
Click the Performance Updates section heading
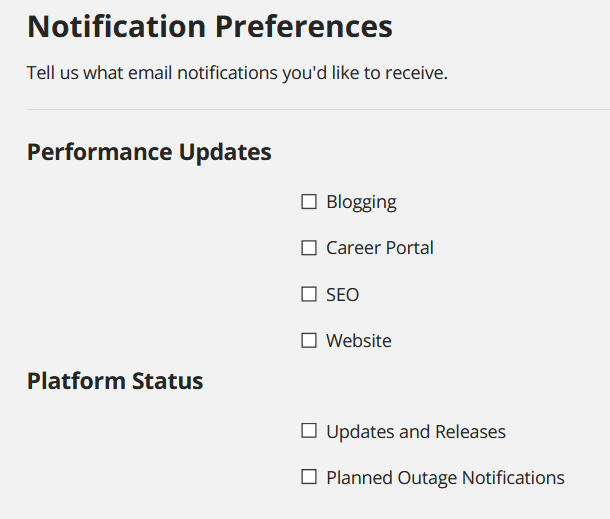pyautogui.click(x=149, y=152)
